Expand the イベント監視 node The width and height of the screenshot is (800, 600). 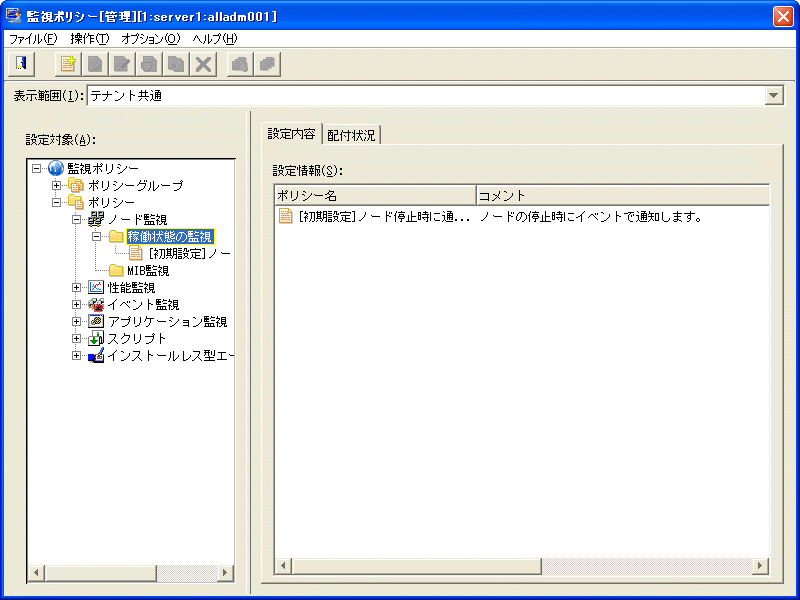coord(77,304)
